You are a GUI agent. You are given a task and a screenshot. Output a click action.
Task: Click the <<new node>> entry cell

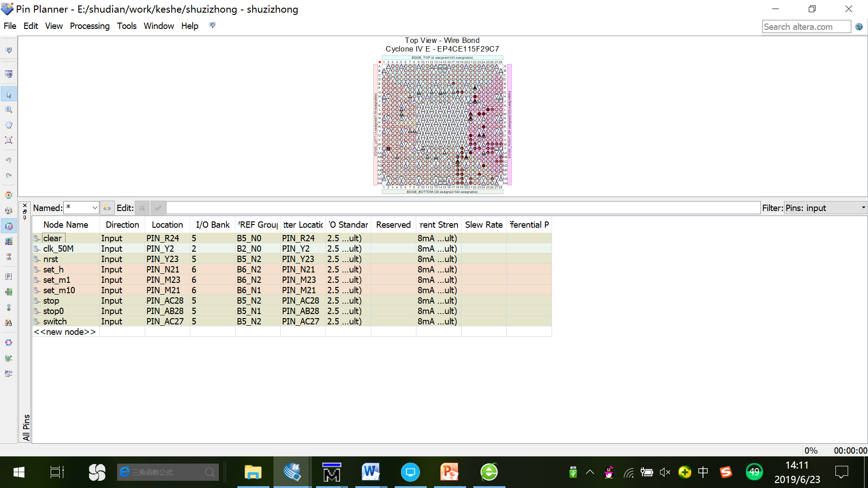click(x=65, y=332)
